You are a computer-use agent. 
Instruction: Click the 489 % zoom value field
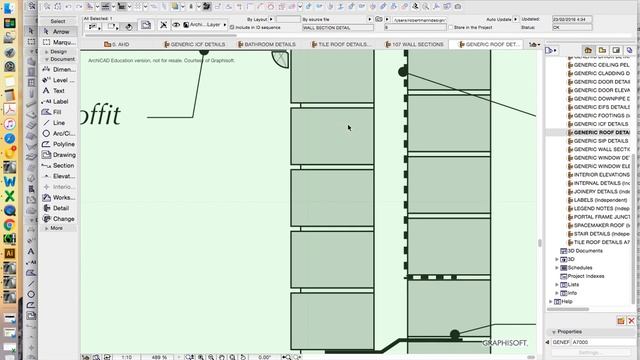pos(159,357)
